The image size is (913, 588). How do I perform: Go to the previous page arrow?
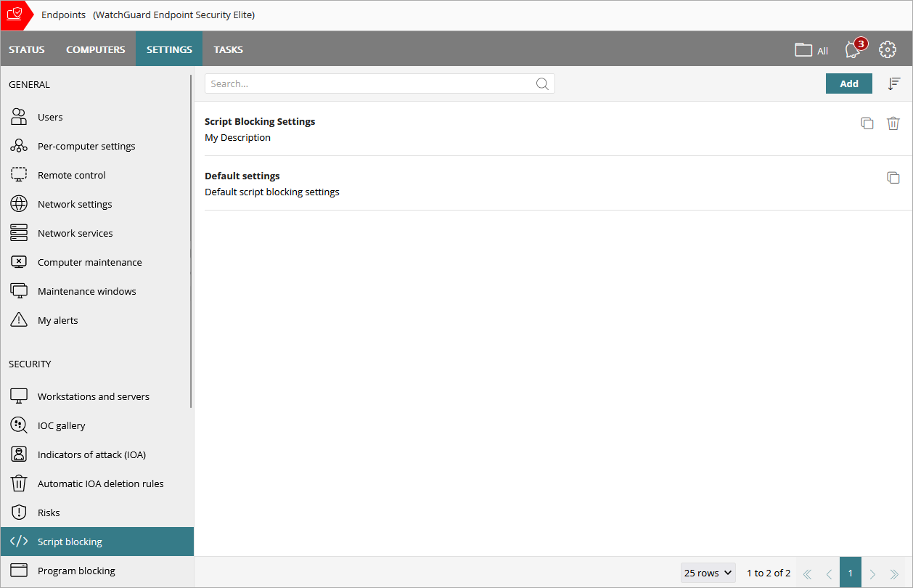tap(829, 573)
